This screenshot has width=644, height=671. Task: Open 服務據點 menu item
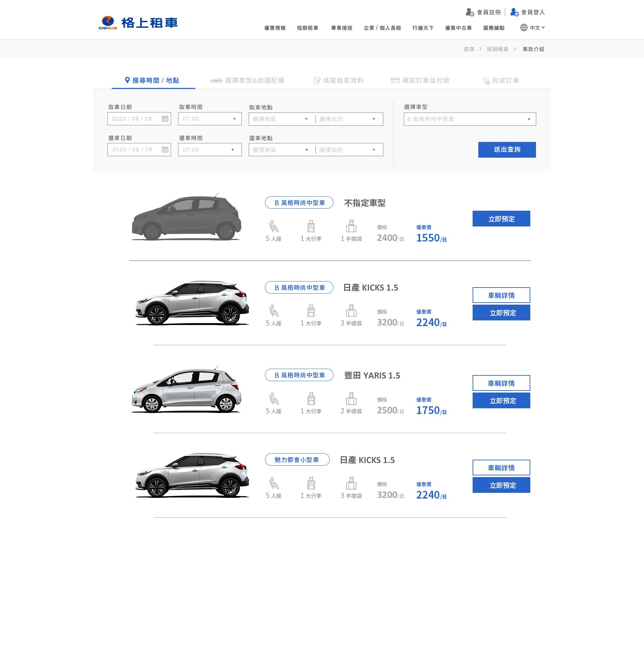click(494, 28)
